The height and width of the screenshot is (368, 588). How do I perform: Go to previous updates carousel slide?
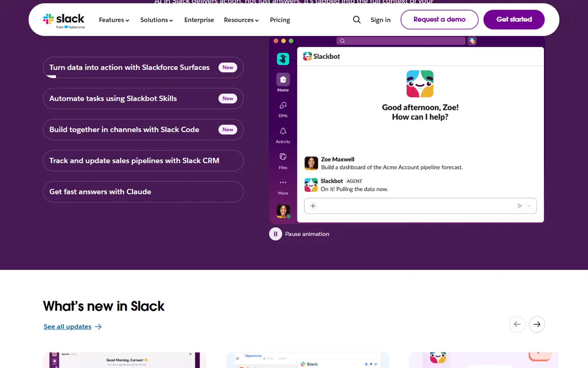pos(517,324)
